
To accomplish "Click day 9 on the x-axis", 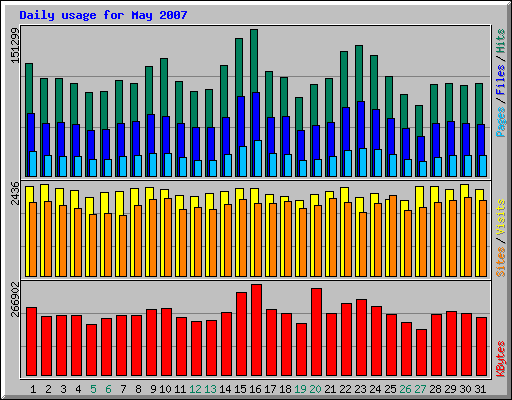I will coord(153,389).
